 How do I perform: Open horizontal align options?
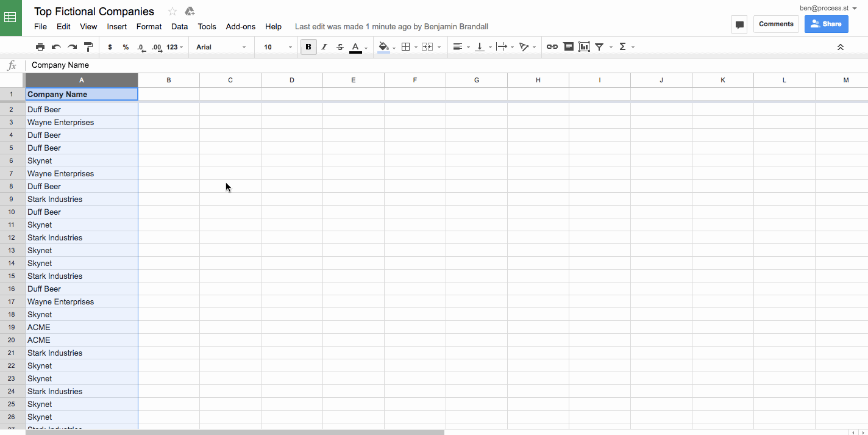[458, 47]
